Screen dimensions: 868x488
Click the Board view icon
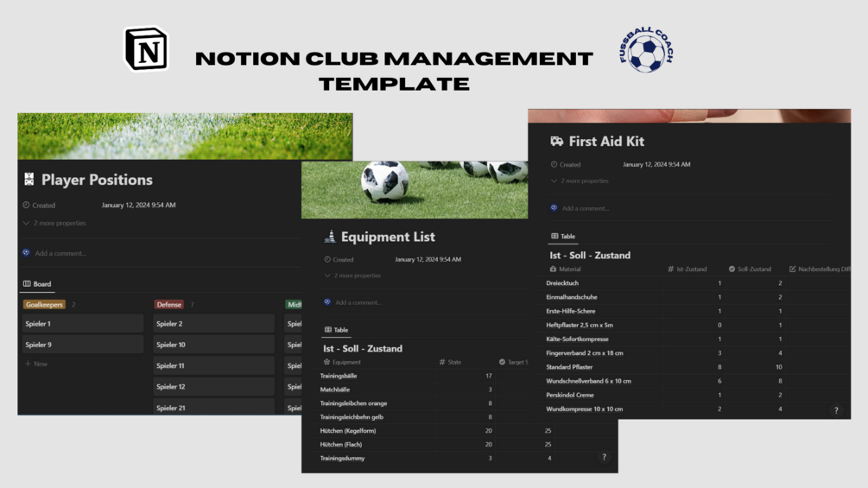point(27,283)
